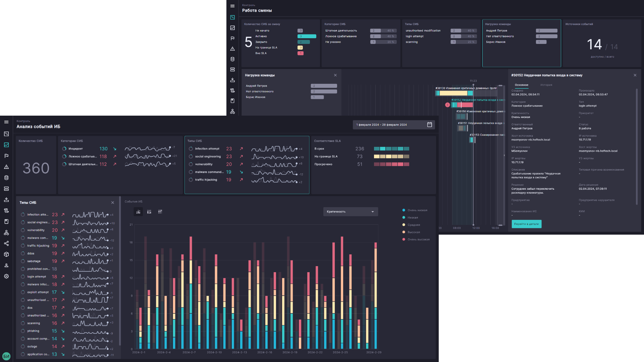Switch to grid heatmap view icon
This screenshot has width=644, height=362.
click(160, 212)
